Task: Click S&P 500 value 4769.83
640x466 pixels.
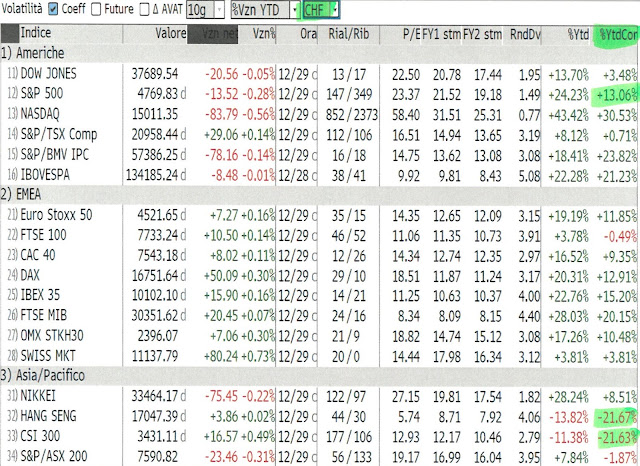Action: tap(158, 94)
